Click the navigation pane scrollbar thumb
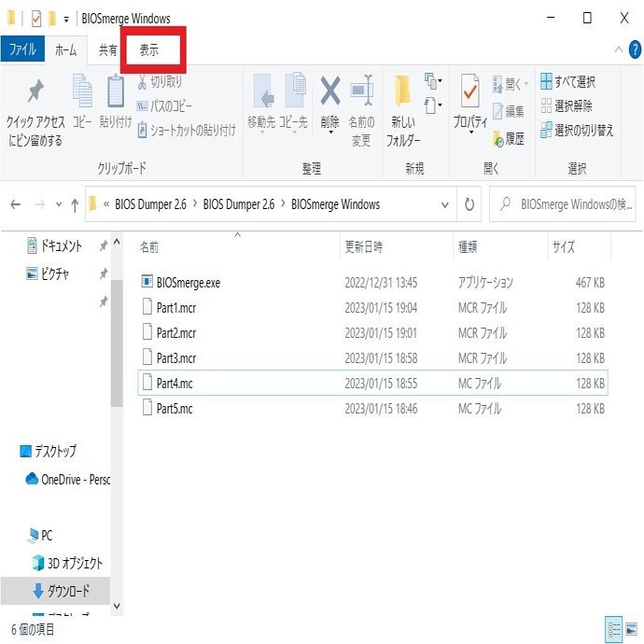 (117, 343)
